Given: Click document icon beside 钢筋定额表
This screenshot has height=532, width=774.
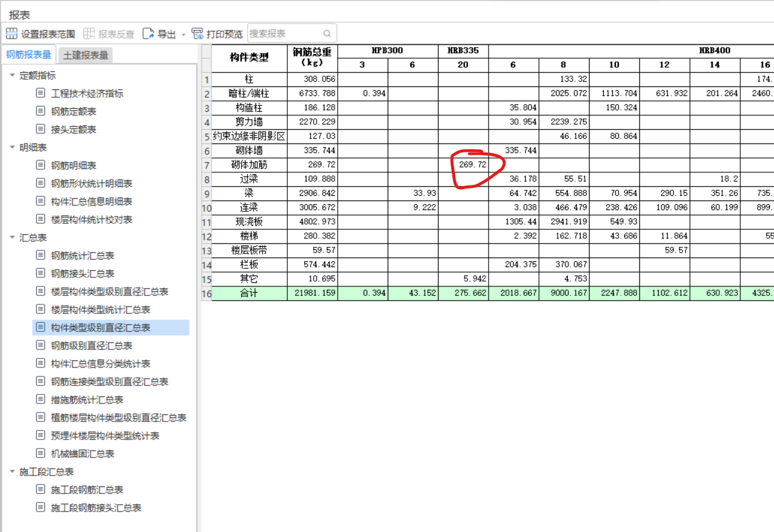Looking at the screenshot, I should (x=41, y=111).
